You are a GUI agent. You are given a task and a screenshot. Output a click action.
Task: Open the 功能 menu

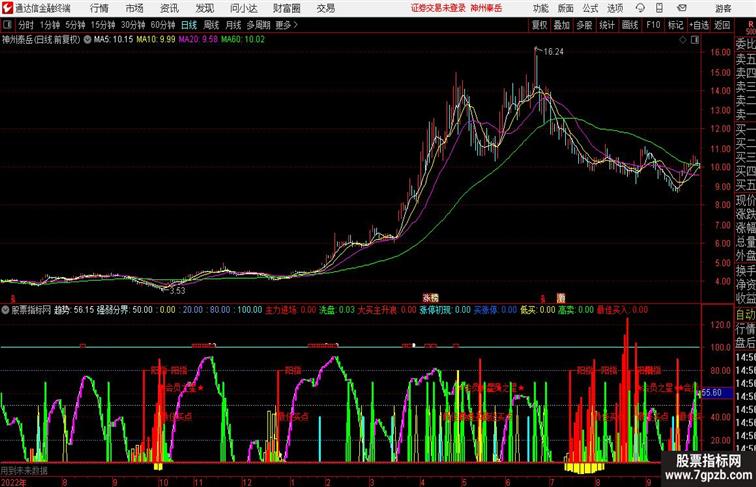click(540, 8)
